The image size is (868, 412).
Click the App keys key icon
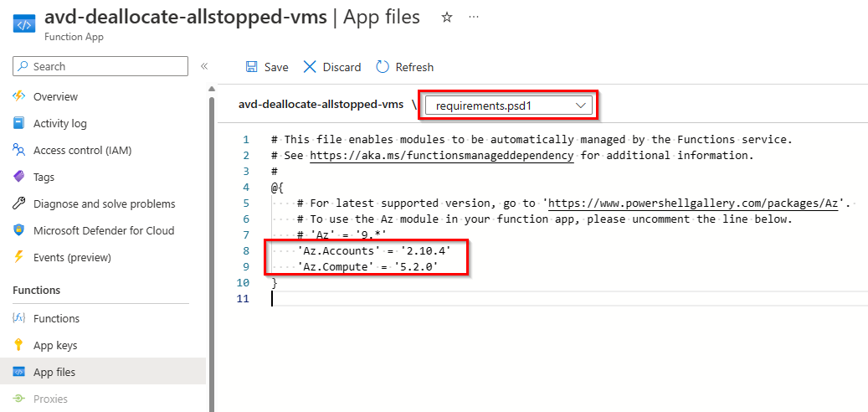tap(19, 345)
